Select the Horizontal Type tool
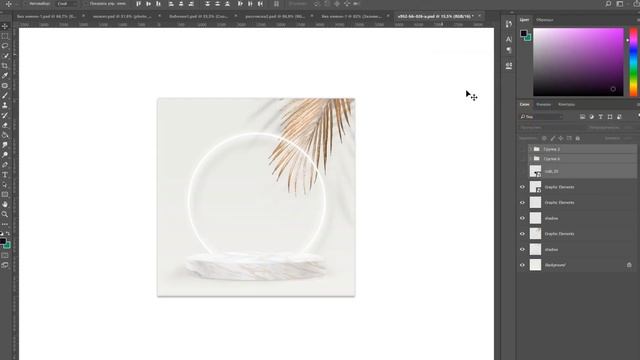The width and height of the screenshot is (640, 360). click(5, 175)
